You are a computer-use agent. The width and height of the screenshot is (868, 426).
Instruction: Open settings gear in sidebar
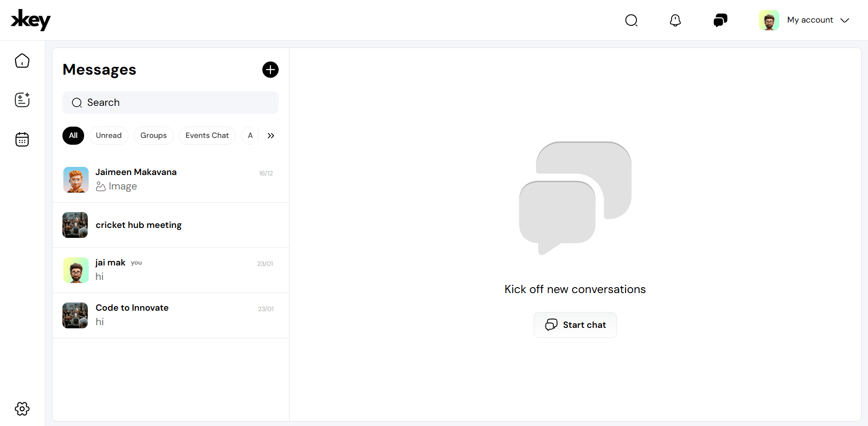pos(22,409)
